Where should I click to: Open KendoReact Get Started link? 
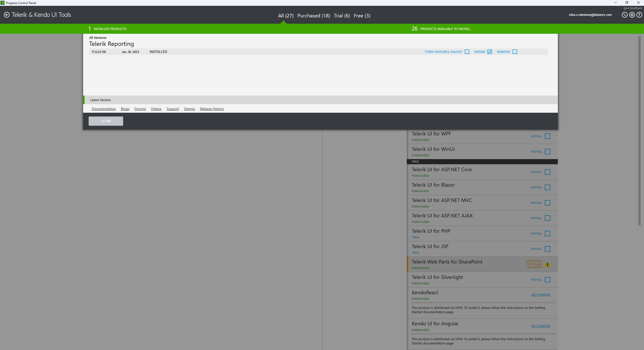[x=540, y=295]
